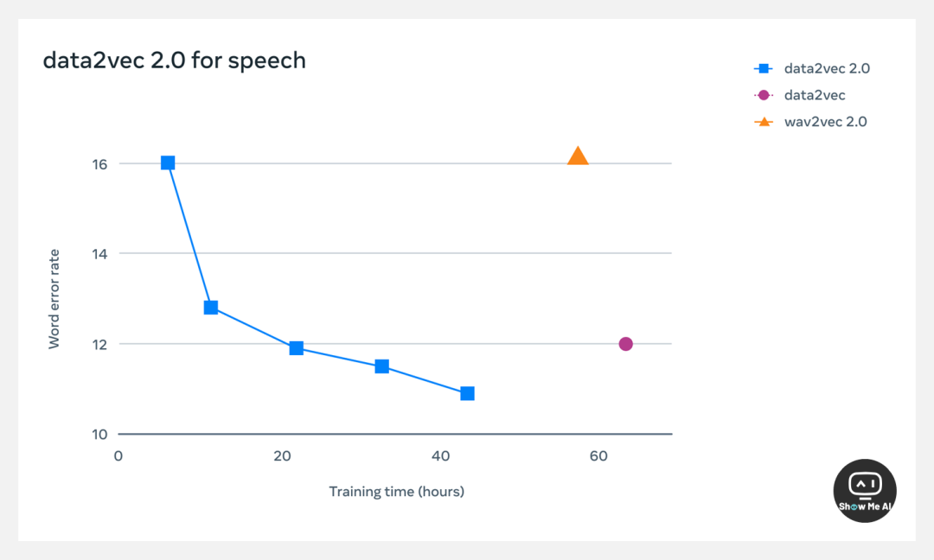Select the first data2vec 2.0 point at error rate 16

[x=168, y=162]
